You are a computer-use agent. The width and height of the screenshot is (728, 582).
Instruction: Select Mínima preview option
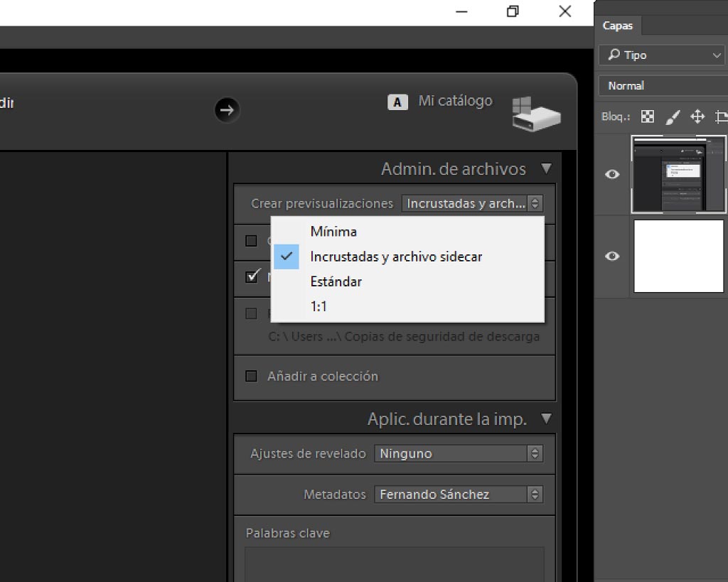(407, 232)
